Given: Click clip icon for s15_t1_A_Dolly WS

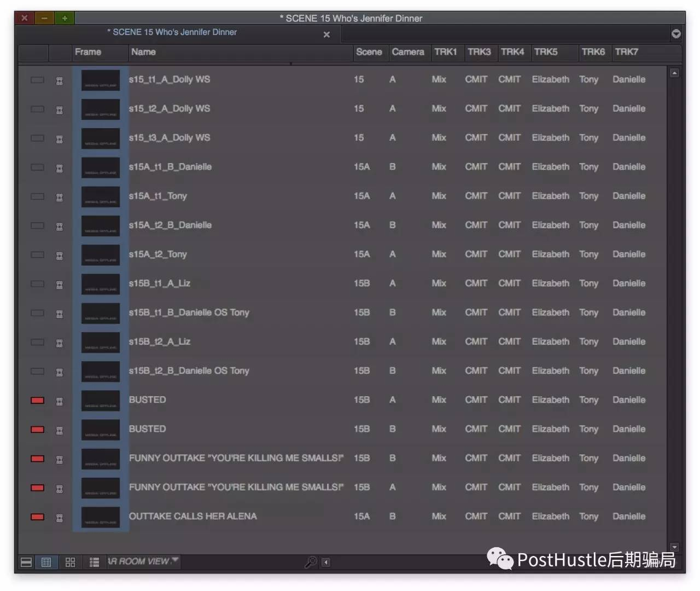Looking at the screenshot, I should [x=60, y=81].
